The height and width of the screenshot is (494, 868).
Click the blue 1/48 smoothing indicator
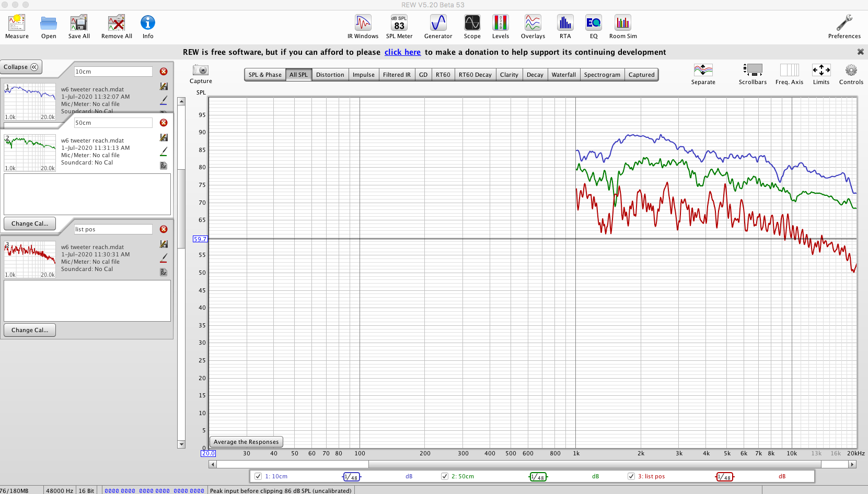(x=351, y=477)
